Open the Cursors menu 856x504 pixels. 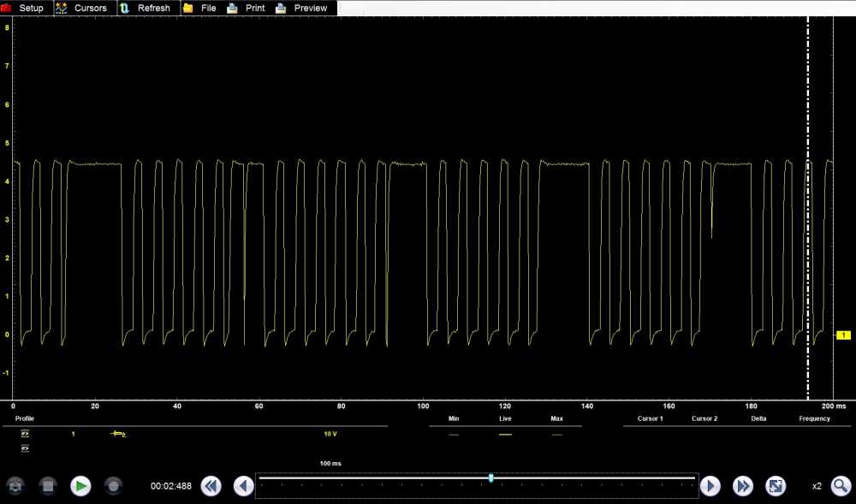82,8
